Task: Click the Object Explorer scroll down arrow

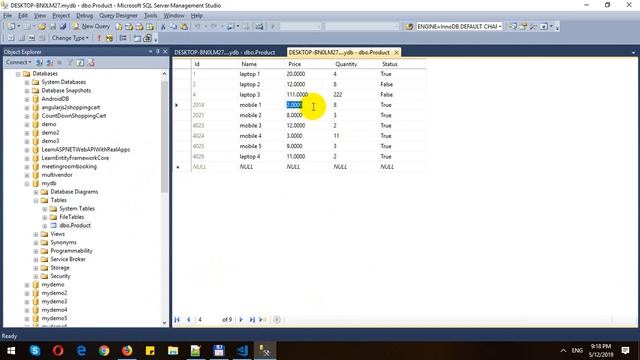Action: (x=164, y=323)
